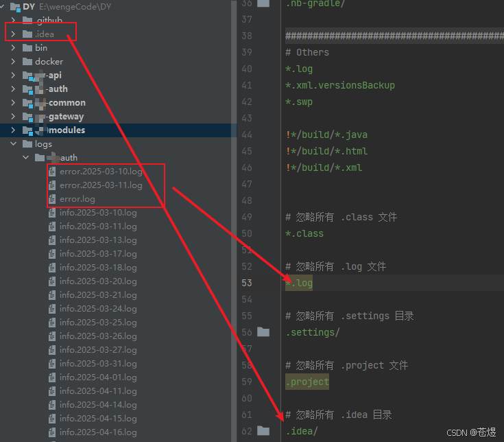Viewport: 504px width, 442px height.
Task: Open file info.2025-04-11.log
Action: [x=98, y=391]
